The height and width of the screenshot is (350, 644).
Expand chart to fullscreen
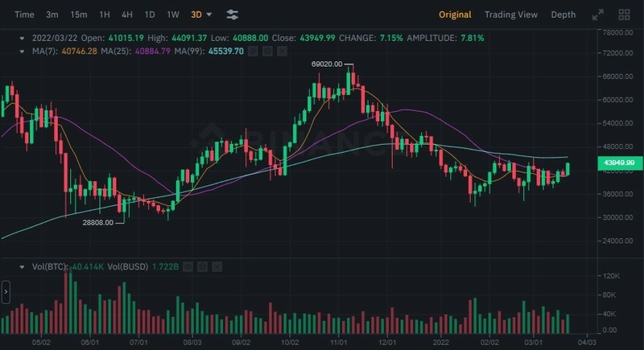(x=597, y=14)
